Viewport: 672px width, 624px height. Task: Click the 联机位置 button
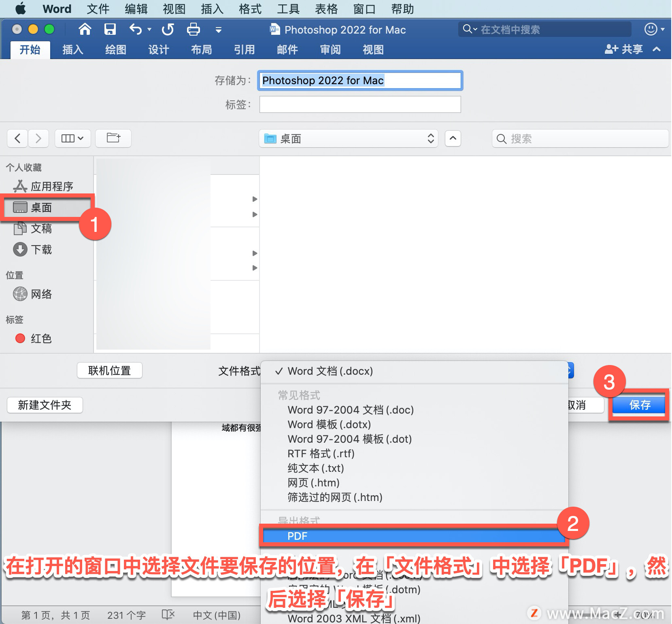(109, 370)
